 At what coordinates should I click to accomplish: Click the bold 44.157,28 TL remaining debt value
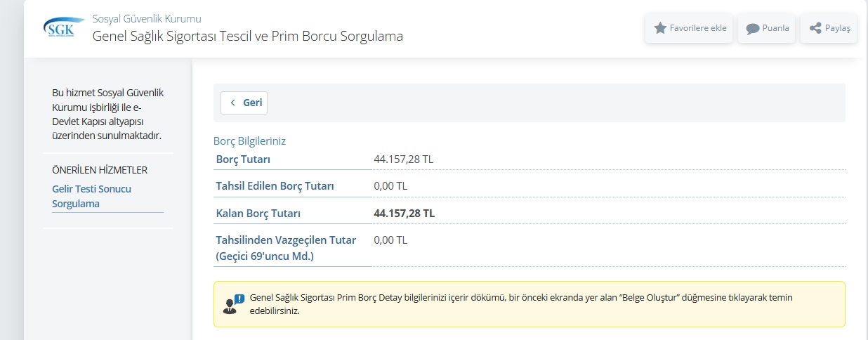(x=404, y=213)
